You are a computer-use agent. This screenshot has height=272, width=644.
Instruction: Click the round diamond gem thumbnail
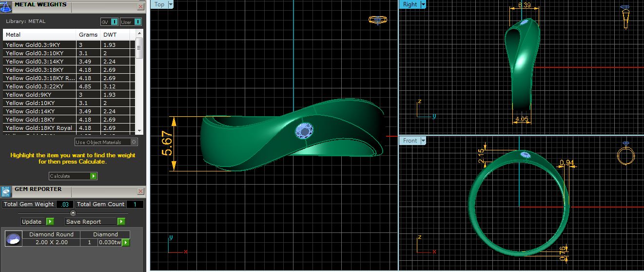click(x=14, y=239)
